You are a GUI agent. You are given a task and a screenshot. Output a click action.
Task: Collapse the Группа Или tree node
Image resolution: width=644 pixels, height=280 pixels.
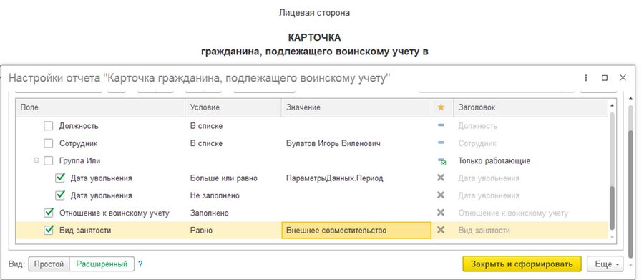pyautogui.click(x=36, y=160)
